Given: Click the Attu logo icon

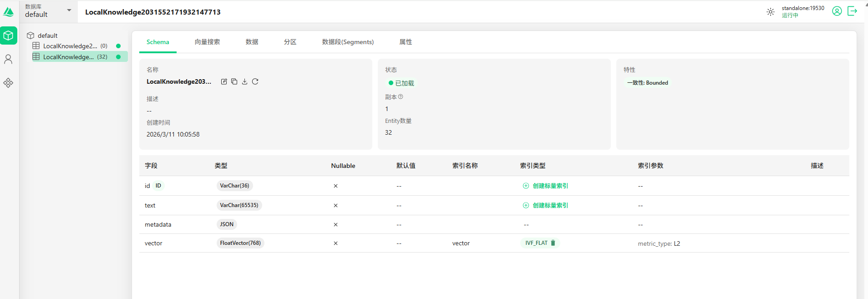Looking at the screenshot, I should (9, 12).
